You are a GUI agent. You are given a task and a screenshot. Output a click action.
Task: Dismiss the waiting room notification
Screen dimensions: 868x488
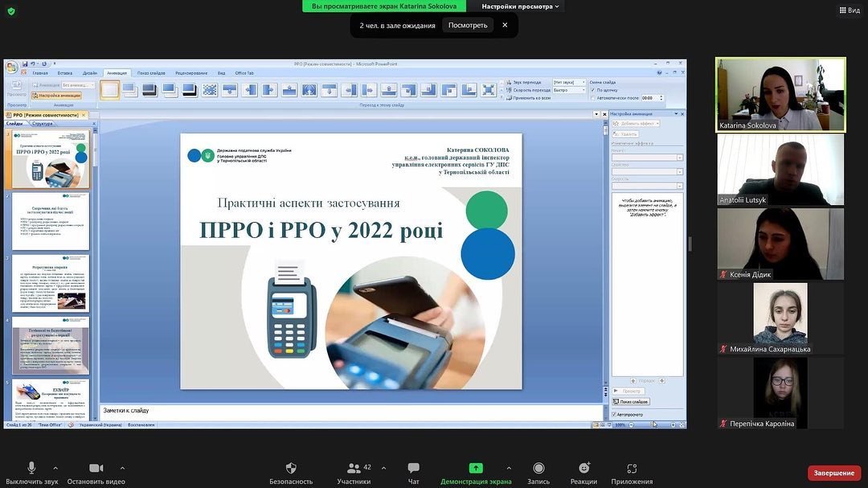505,25
